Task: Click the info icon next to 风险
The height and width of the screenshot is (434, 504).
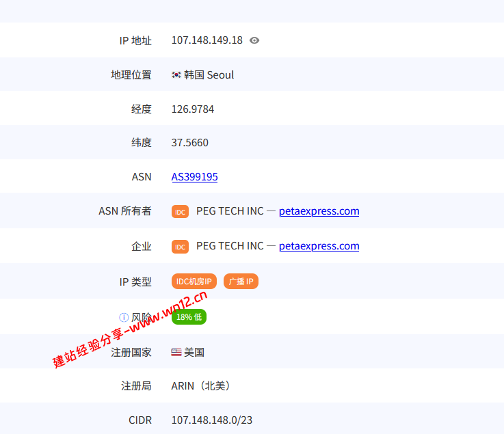Action: coord(124,317)
